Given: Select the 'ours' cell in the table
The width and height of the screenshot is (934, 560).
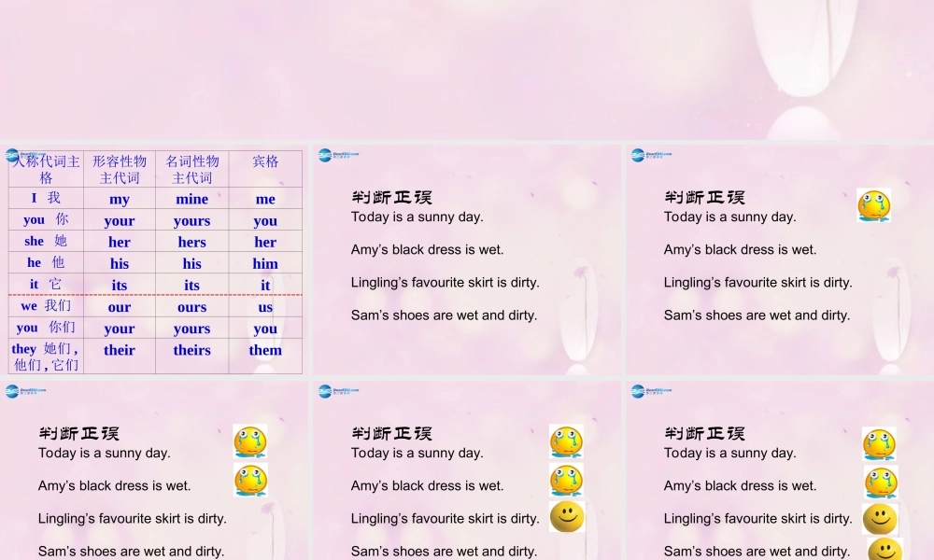Looking at the screenshot, I should tap(191, 307).
